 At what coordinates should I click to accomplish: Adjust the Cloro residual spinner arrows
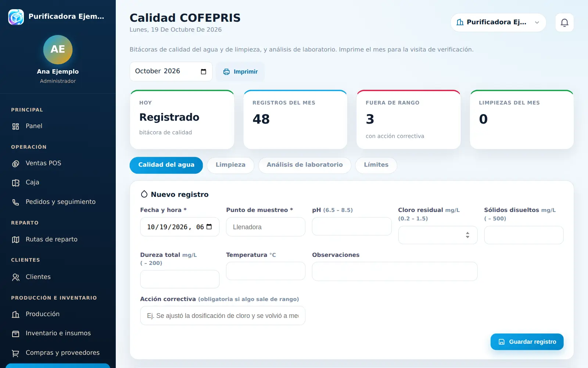(467, 235)
